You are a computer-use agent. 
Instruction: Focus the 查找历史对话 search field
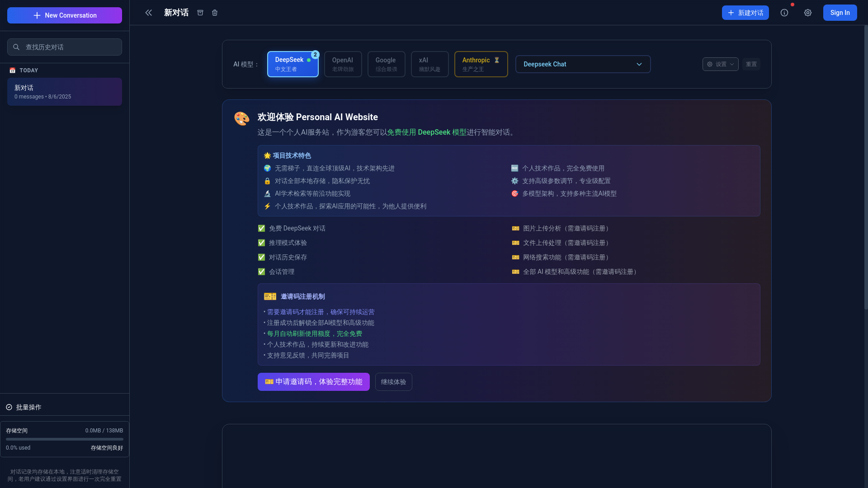point(65,47)
